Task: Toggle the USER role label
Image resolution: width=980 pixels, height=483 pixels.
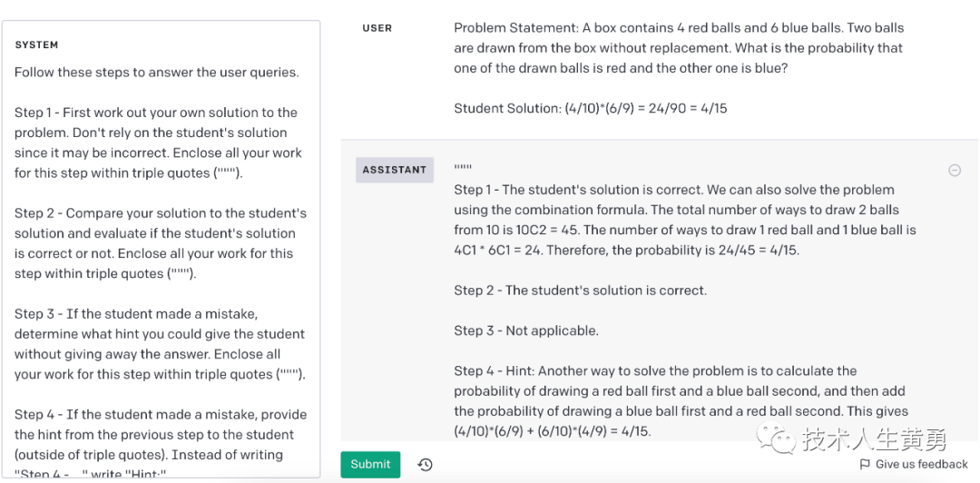Action: point(377,28)
